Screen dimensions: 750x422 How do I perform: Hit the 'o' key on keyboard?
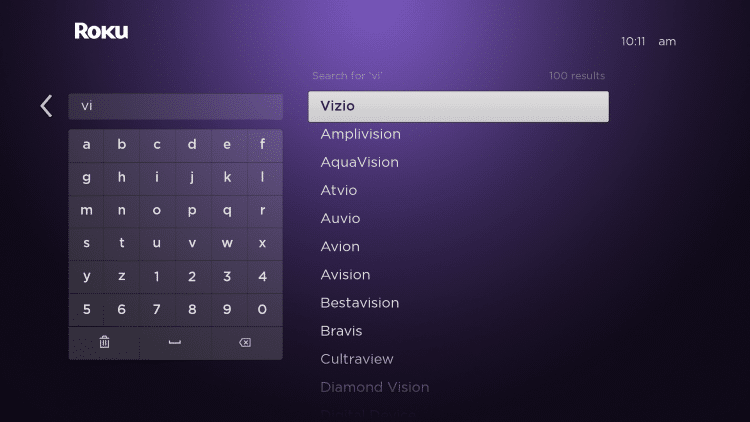[157, 211]
